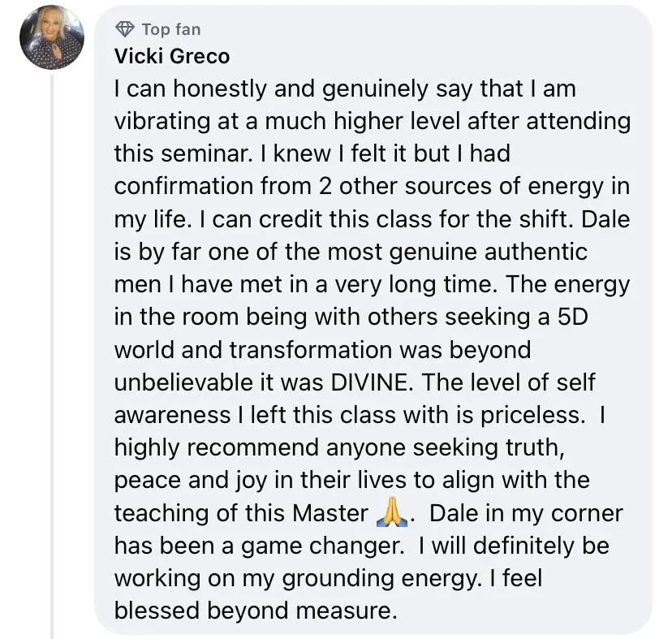Click "5D" in the comment text
This screenshot has height=639, width=672.
pos(573,317)
